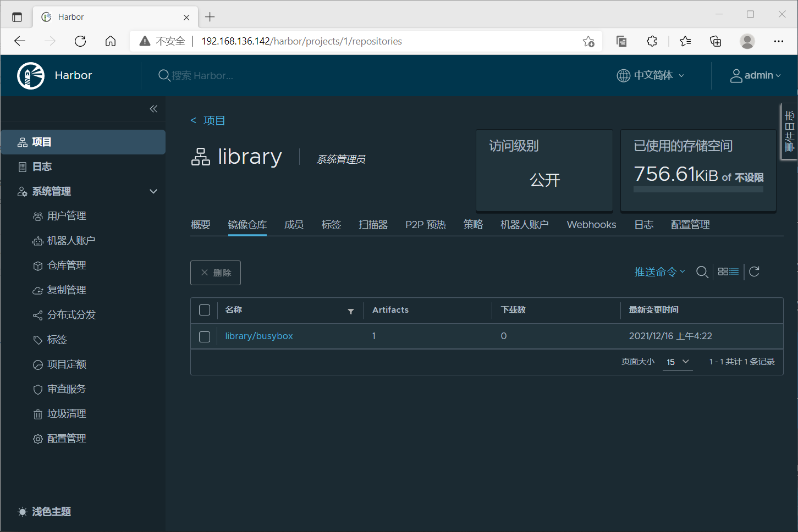Image resolution: width=798 pixels, height=532 pixels.
Task: Open browser home page
Action: point(111,41)
